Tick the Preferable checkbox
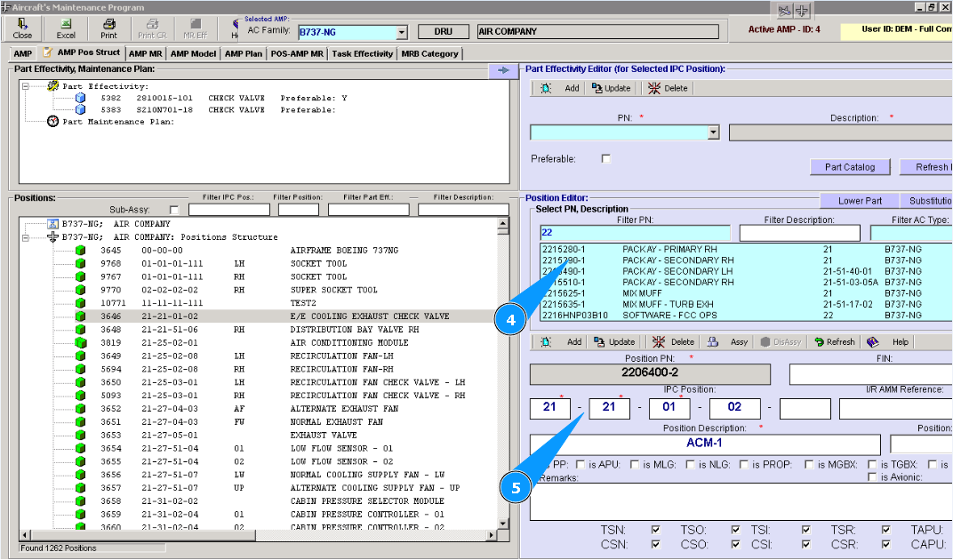Viewport: 953px width, 560px height. 606,159
